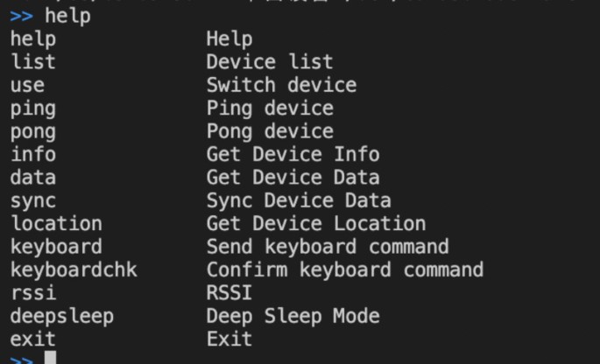Click the typed "help" command on the top line
The width and height of the screenshot is (600, 364).
point(67,16)
